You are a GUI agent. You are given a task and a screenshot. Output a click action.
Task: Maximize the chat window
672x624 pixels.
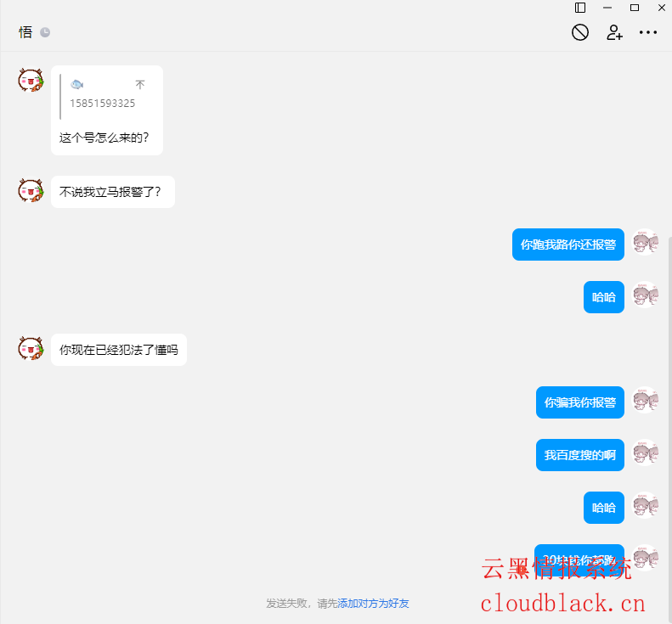(x=634, y=8)
